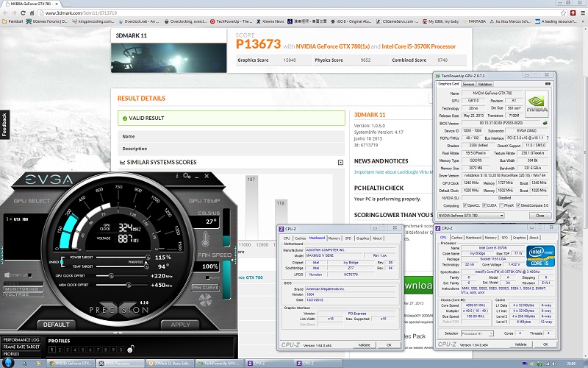Open the Graphics tab in CPU tab window
588x368 pixels.
[519, 237]
